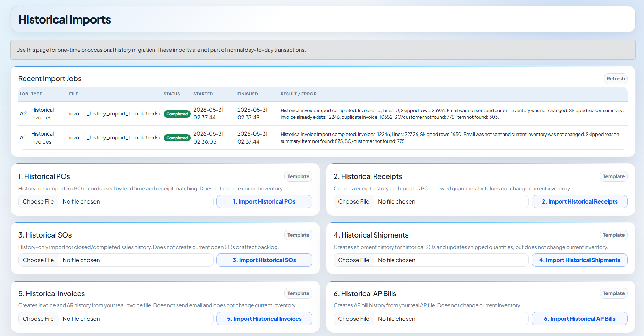This screenshot has height=336, width=644.
Task: Open Template for Historical Invoices
Action: click(x=298, y=293)
